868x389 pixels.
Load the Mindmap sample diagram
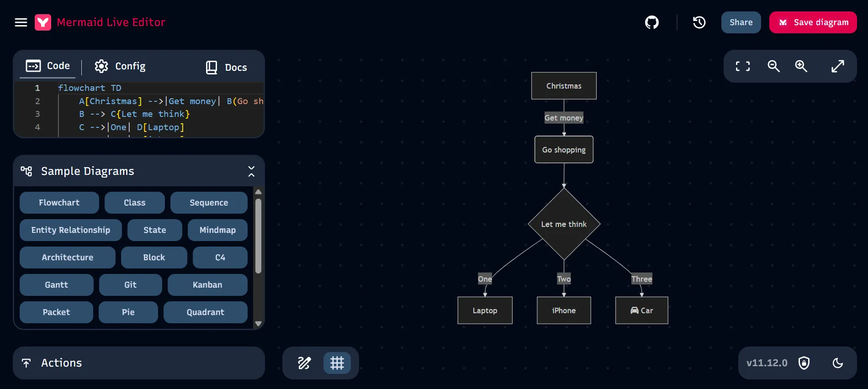click(217, 230)
